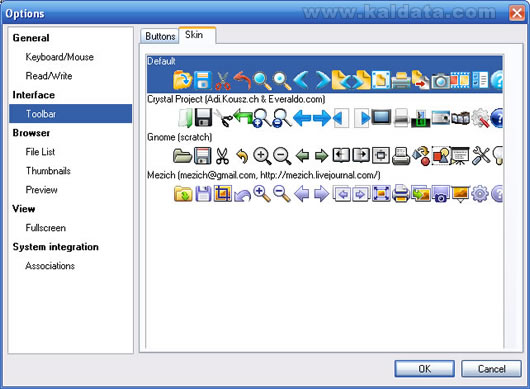Select the Interface category
Image resolution: width=530 pixels, height=389 pixels.
point(33,95)
